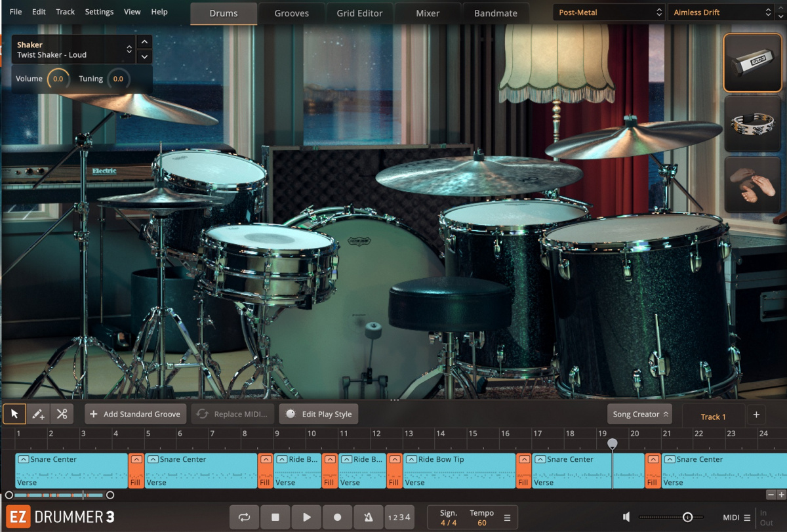
Task: Select the scissors cut tool
Action: click(x=62, y=414)
